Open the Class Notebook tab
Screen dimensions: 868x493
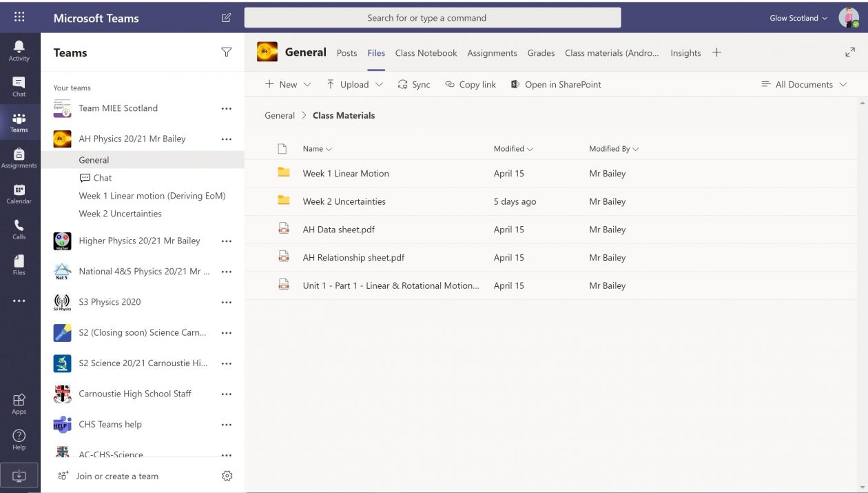pyautogui.click(x=426, y=53)
